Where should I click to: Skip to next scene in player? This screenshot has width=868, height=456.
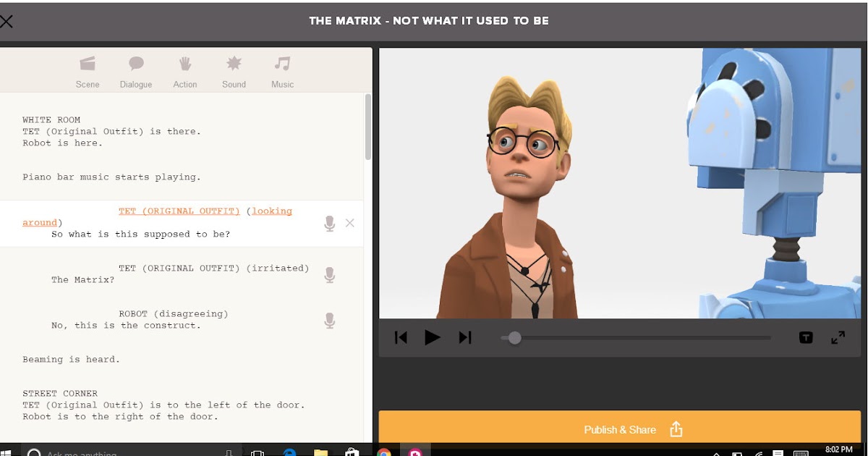[465, 337]
